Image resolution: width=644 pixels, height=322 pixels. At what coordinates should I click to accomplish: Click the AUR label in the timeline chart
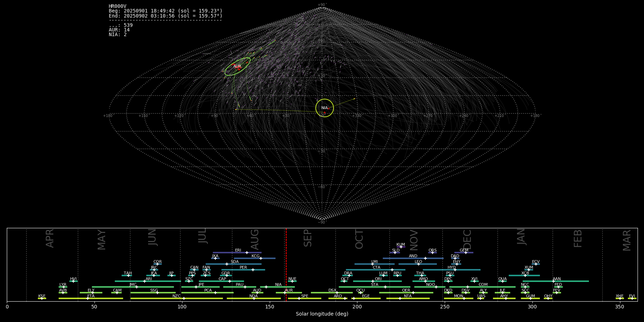(x=289, y=291)
